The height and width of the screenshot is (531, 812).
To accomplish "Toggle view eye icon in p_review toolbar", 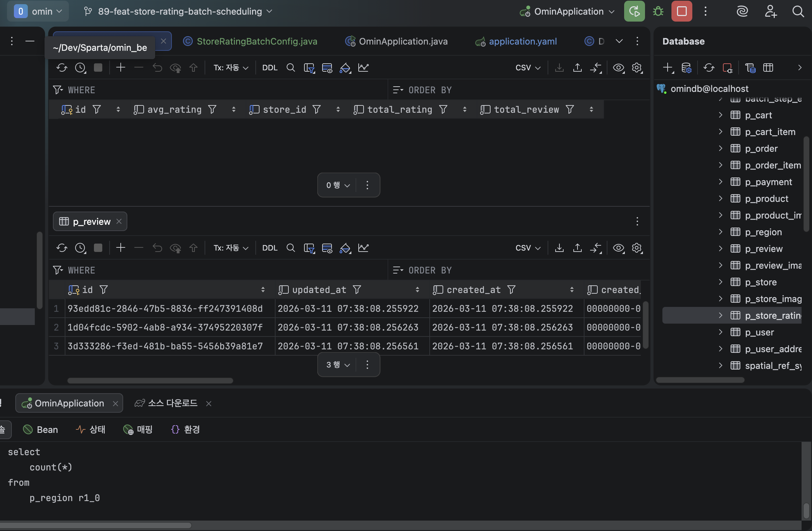I will (x=618, y=248).
